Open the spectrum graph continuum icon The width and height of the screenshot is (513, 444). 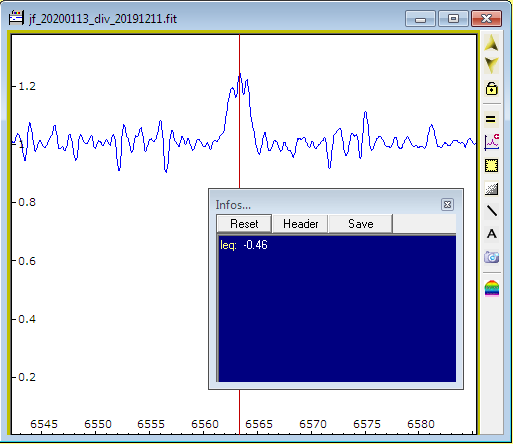(491, 142)
